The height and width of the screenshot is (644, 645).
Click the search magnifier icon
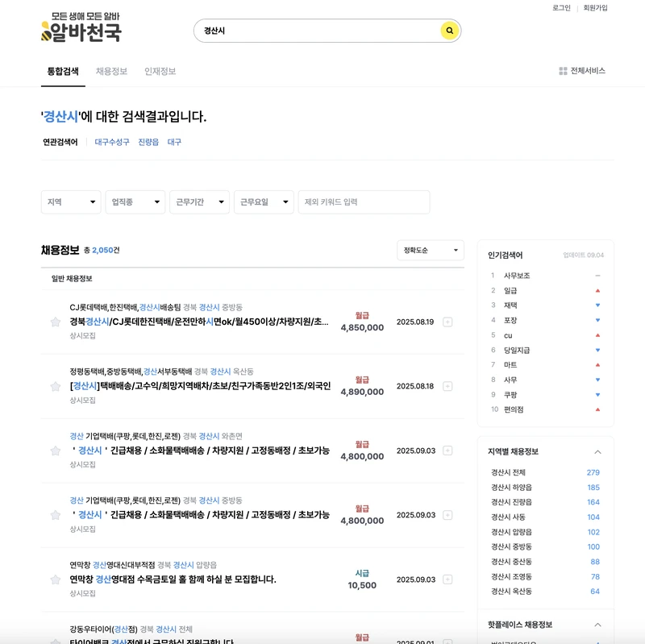[448, 30]
